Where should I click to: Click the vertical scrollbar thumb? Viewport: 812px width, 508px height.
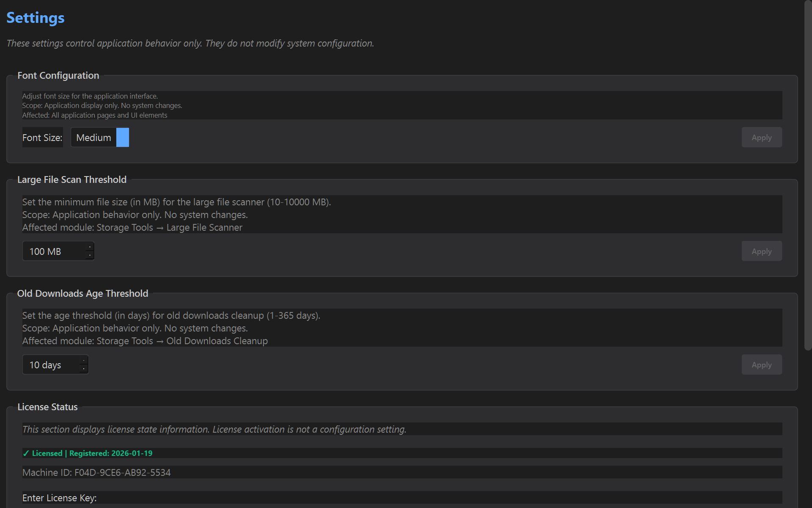tap(808, 176)
